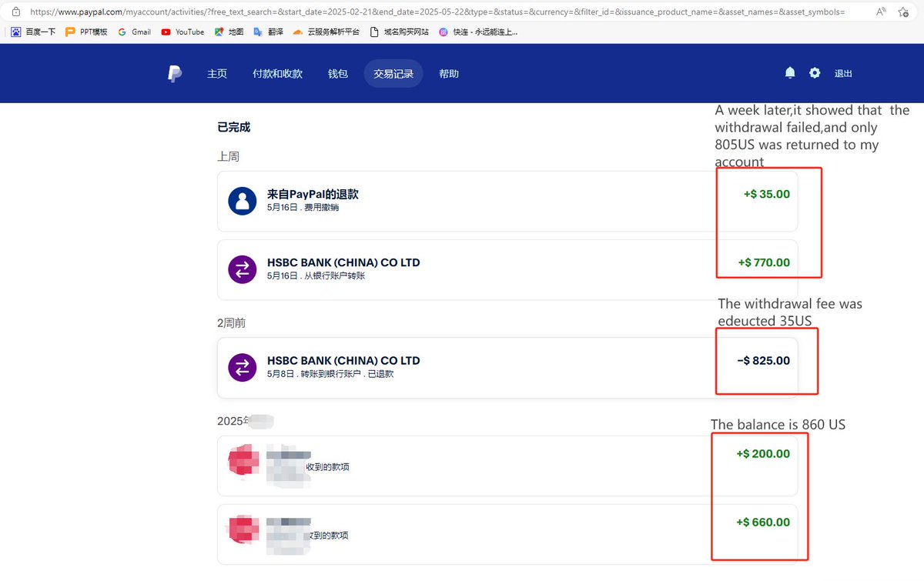
Task: Click the +$ 770.00 amount
Action: pos(764,262)
